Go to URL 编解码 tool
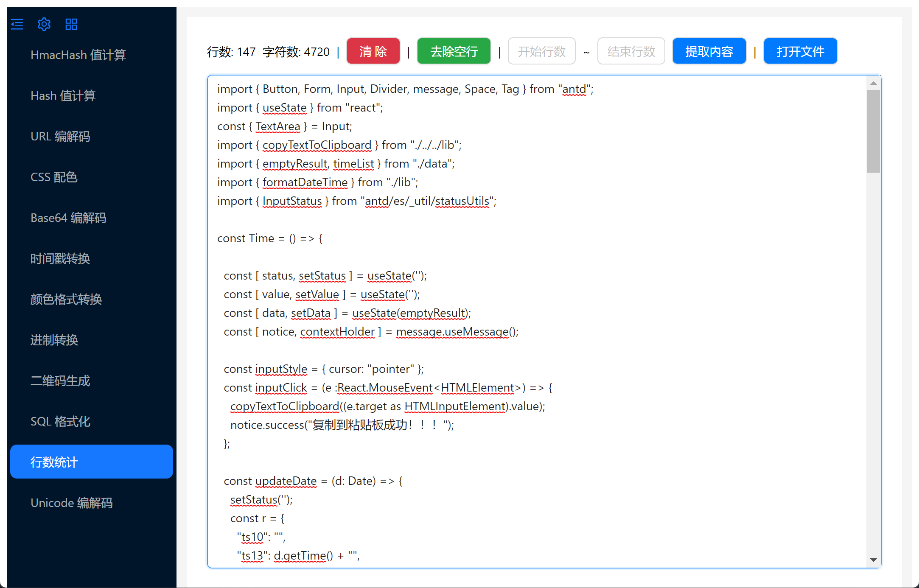This screenshot has height=588, width=919. pos(60,136)
